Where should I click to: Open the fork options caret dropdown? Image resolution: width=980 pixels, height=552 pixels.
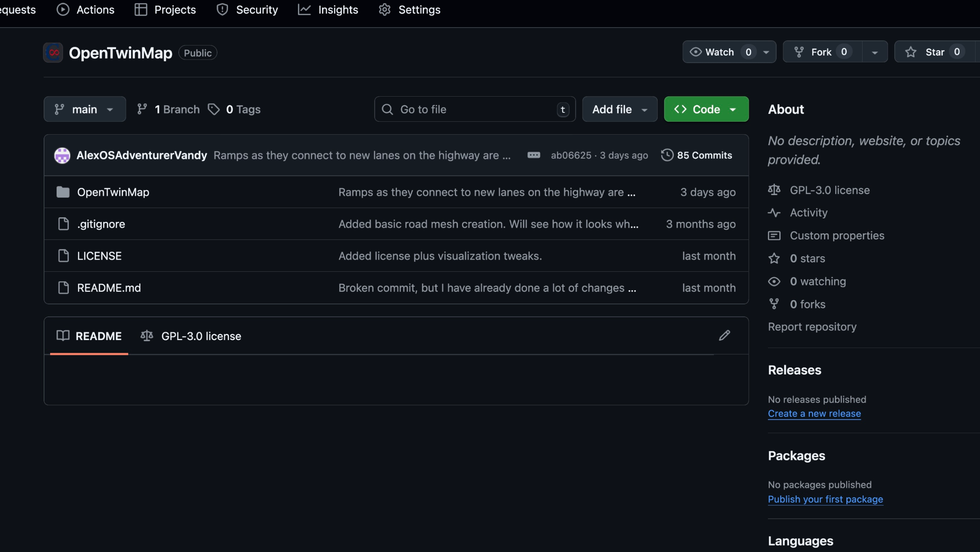coord(874,52)
